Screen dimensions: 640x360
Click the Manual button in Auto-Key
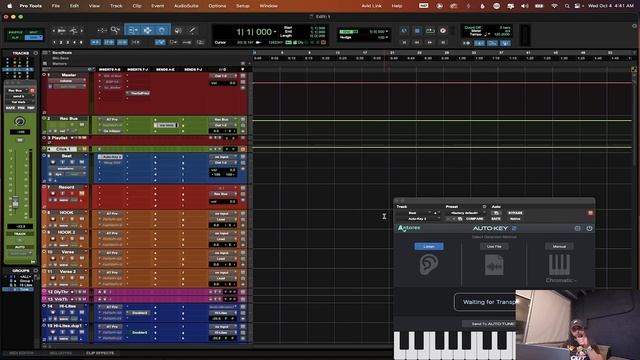tap(559, 247)
